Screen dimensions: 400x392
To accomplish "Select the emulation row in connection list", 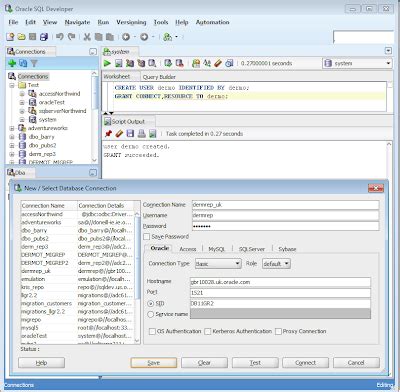I will pos(77,279).
